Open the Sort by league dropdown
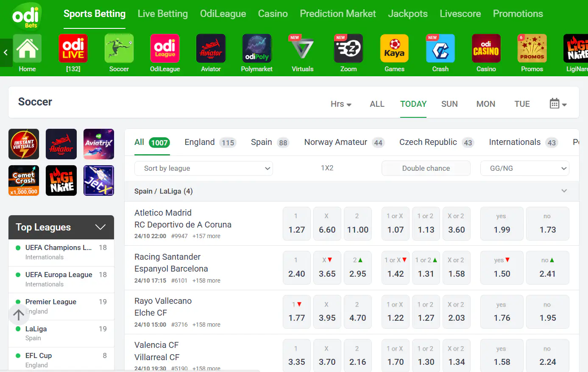 pyautogui.click(x=203, y=168)
